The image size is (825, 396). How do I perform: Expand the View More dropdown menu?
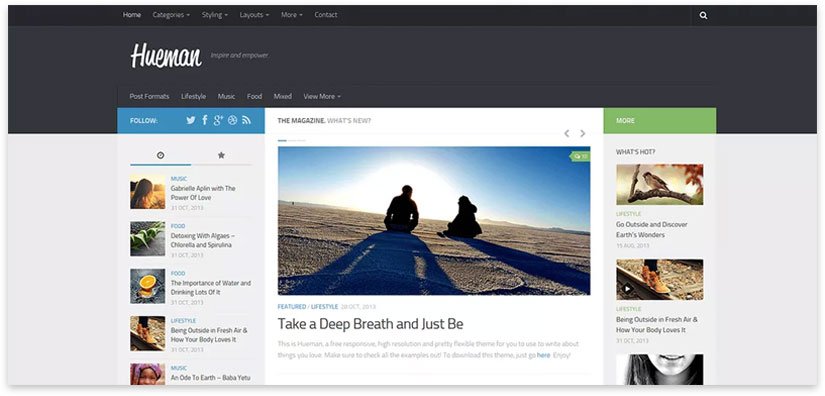(x=321, y=96)
